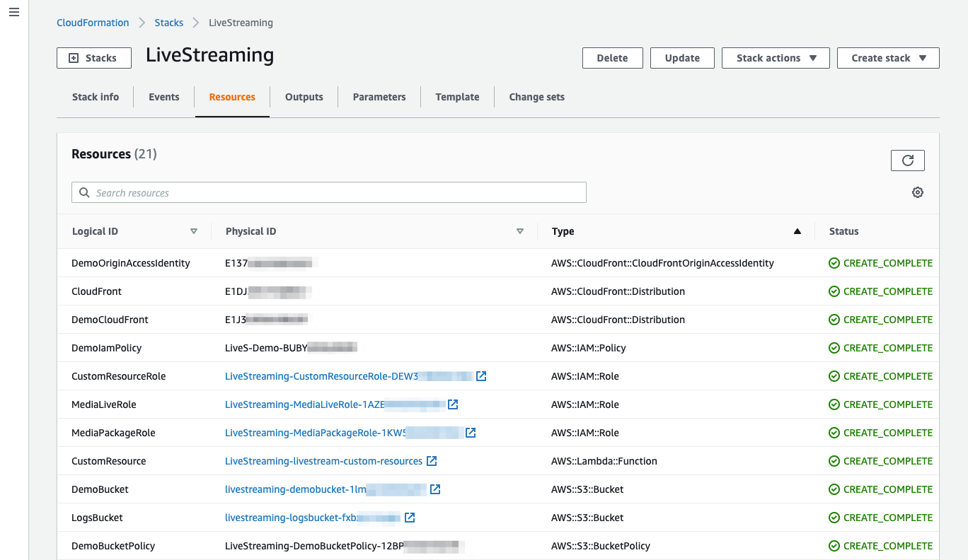This screenshot has width=968, height=560.
Task: Select the CustomResource logical ID cell
Action: [x=109, y=461]
